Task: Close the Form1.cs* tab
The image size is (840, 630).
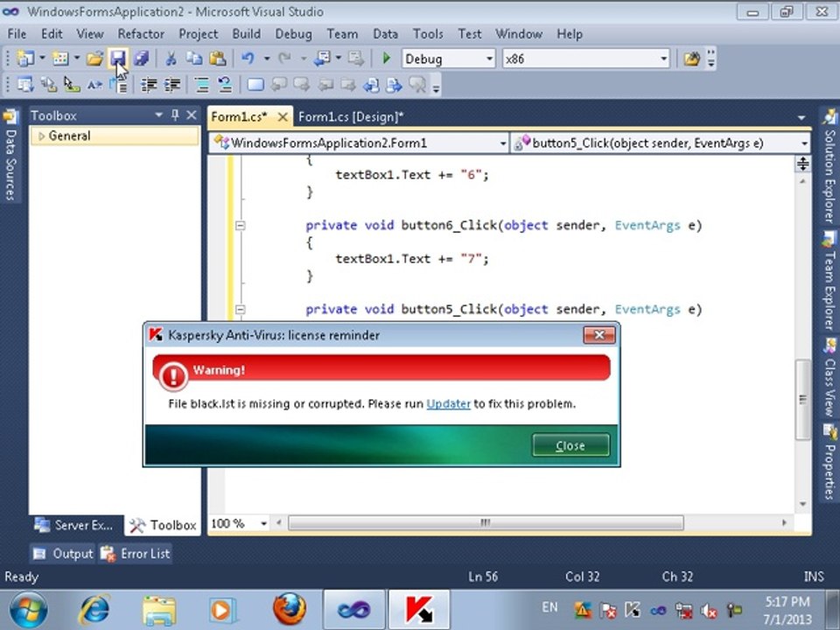Action: pos(283,116)
